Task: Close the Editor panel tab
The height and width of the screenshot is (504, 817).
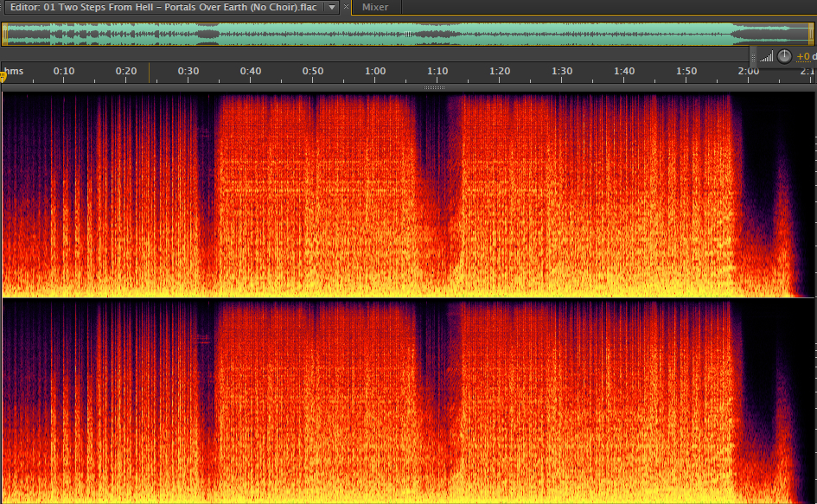Action: 346,7
